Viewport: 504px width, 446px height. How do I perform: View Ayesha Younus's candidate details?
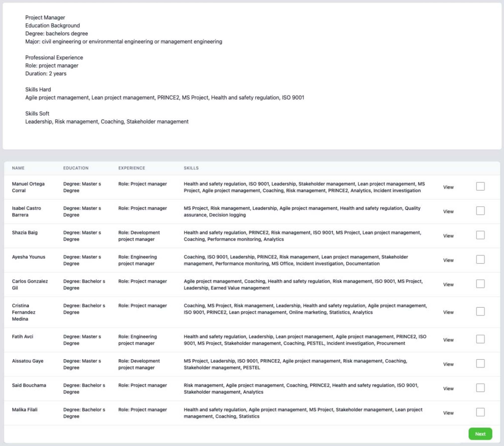tap(448, 260)
